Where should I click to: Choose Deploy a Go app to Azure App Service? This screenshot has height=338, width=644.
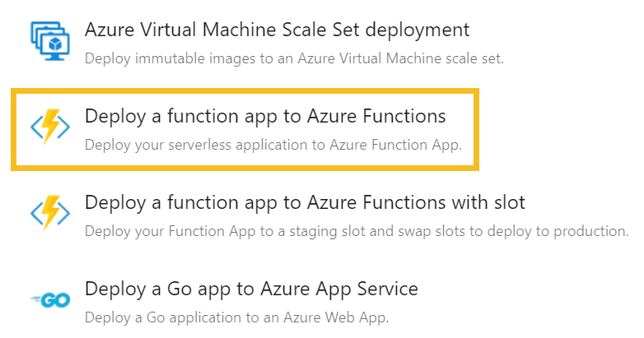[x=251, y=289]
